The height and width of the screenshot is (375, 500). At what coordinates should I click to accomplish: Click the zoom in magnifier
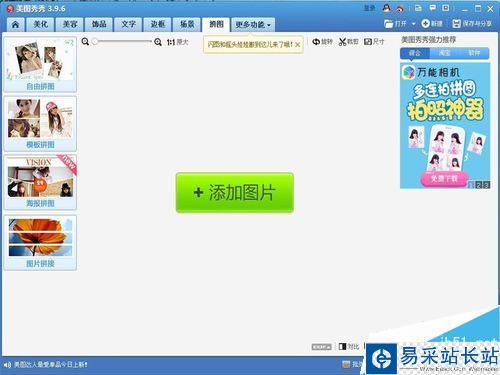coord(158,42)
